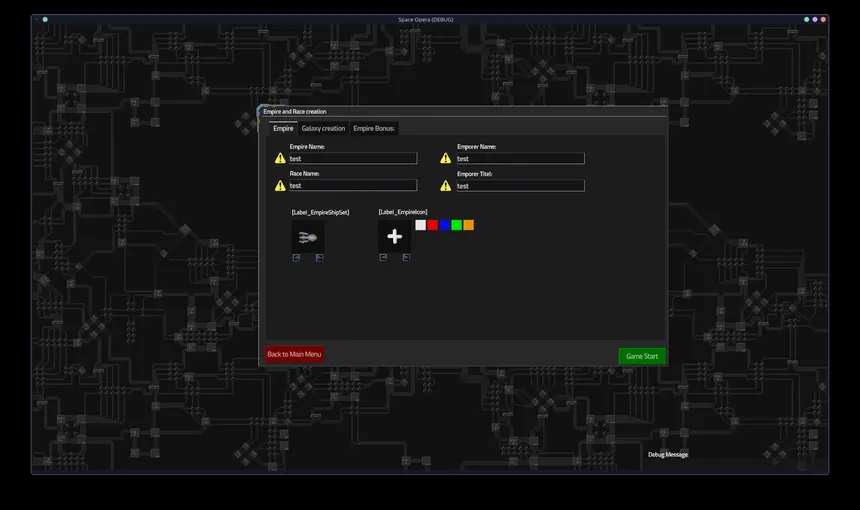860x510 pixels.
Task: Show previous empire icon with left arrow
Action: (383, 257)
